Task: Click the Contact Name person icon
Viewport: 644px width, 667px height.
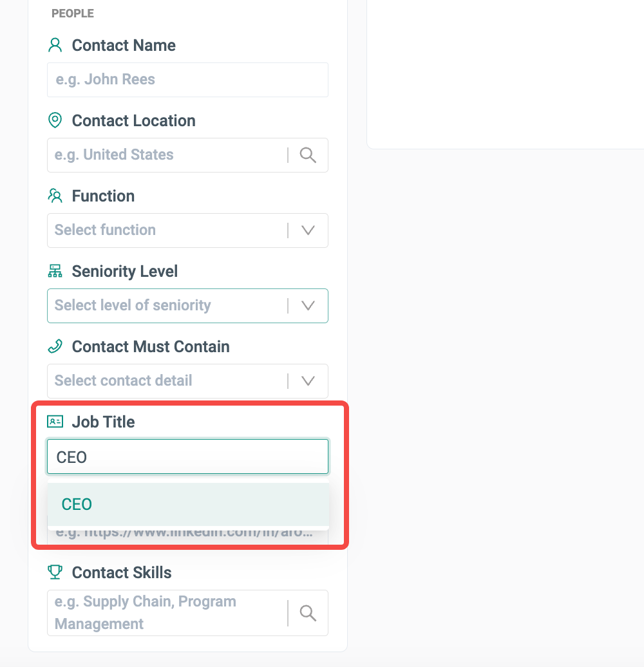Action: 55,45
